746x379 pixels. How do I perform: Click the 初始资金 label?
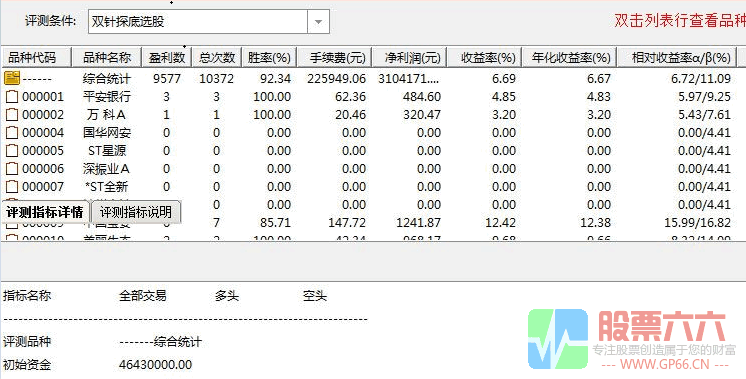[x=27, y=365]
